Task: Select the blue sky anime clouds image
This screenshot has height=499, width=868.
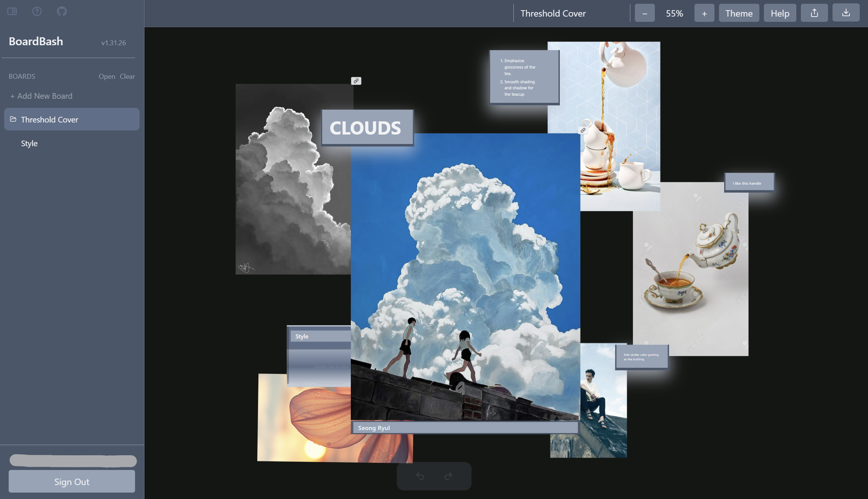Action: (x=465, y=277)
